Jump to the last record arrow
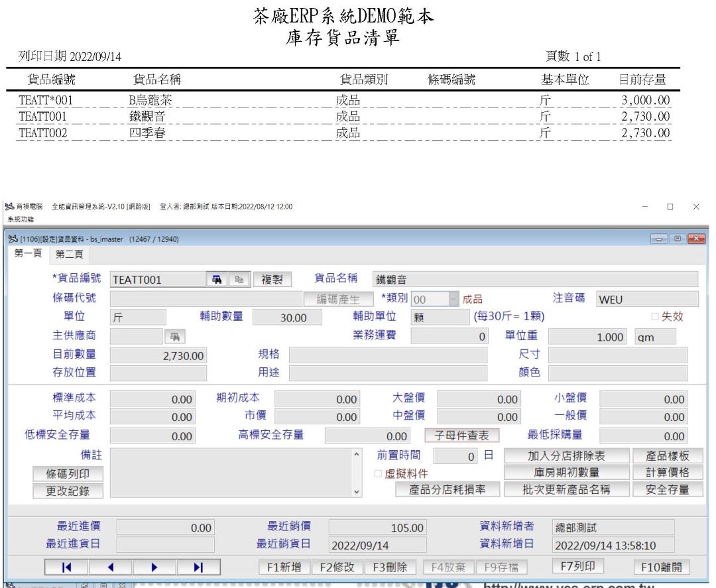Viewport: 716px width, 588px height. 198,567
